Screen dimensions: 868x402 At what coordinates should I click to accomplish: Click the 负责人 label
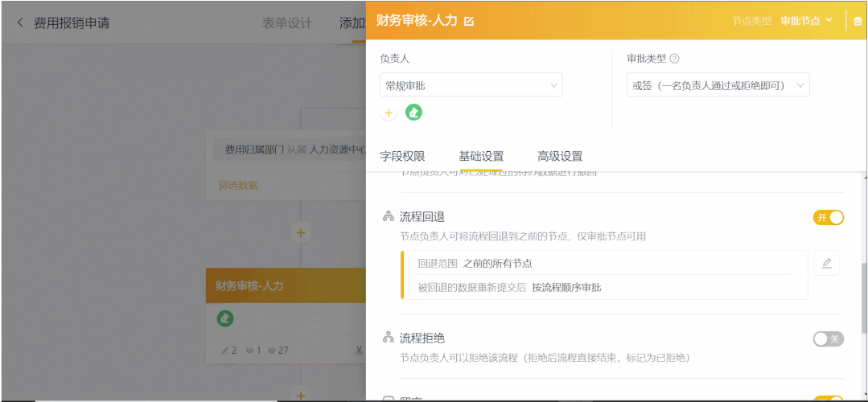point(395,59)
